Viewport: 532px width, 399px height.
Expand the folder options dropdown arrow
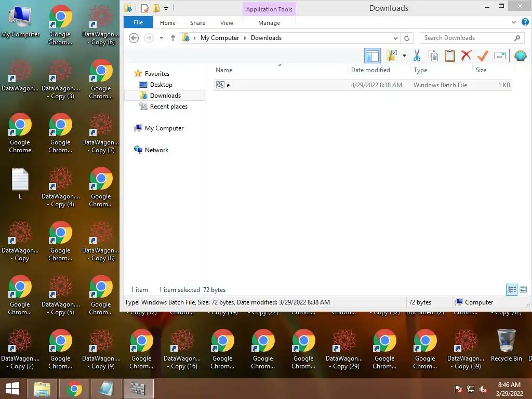pos(404,56)
